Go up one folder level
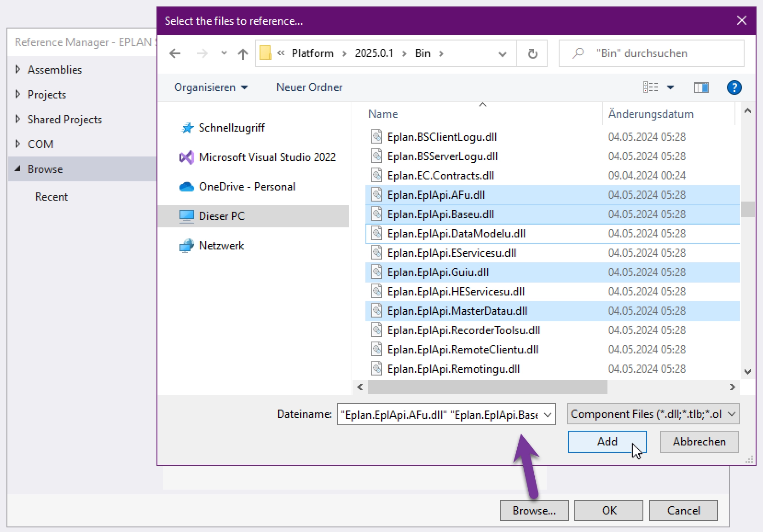Viewport: 763px width, 532px height. [x=243, y=54]
